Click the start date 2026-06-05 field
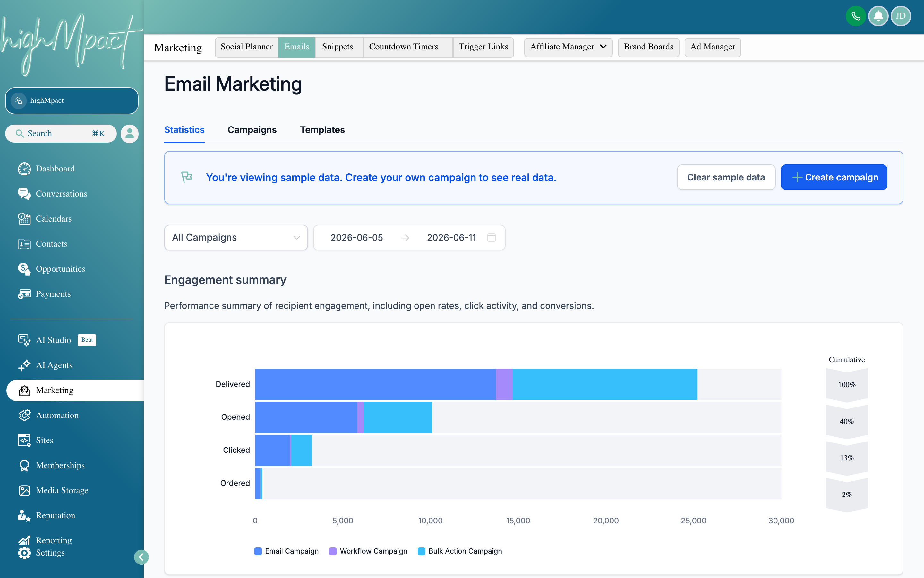Screen dimensions: 924x578 [x=357, y=238]
